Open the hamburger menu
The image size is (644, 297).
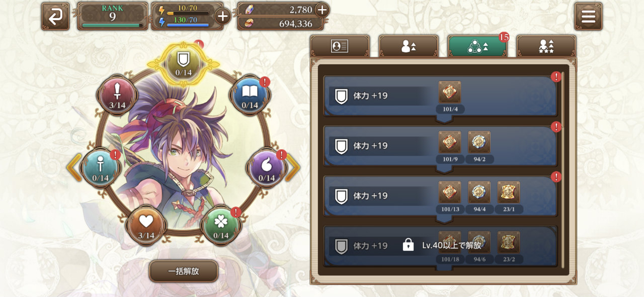[x=588, y=16]
